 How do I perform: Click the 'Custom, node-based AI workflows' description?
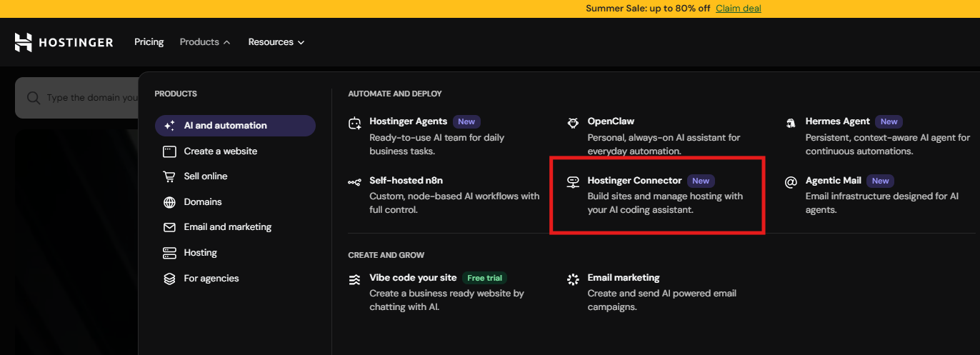click(454, 203)
